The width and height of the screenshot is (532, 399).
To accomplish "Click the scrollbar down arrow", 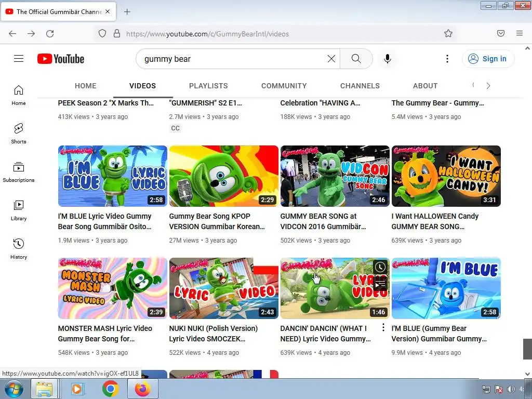I will click(x=527, y=374).
